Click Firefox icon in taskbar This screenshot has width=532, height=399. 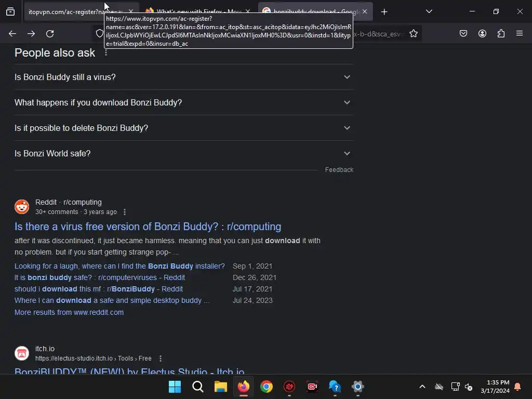coord(244,387)
